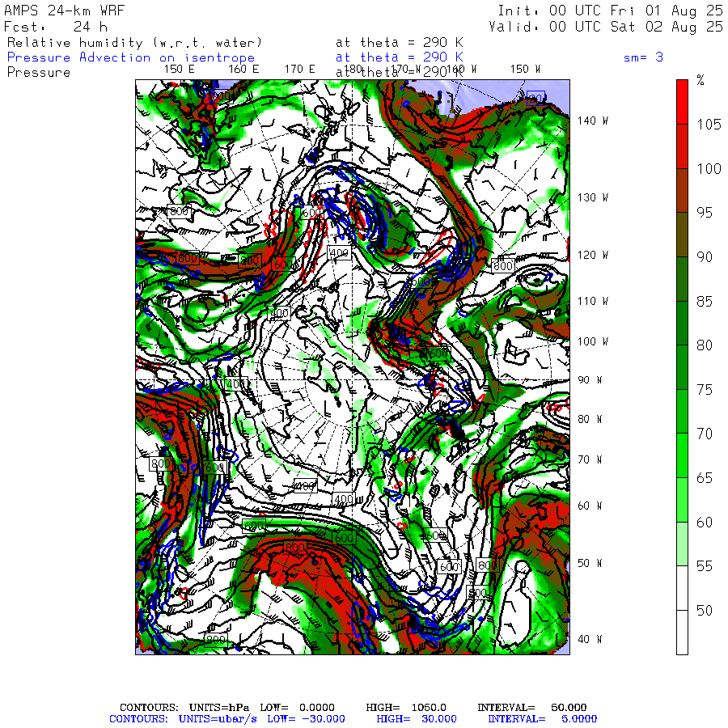Image resolution: width=728 pixels, height=728 pixels.
Task: Pick the bright red colorbar segment above 105
Action: pos(682,102)
